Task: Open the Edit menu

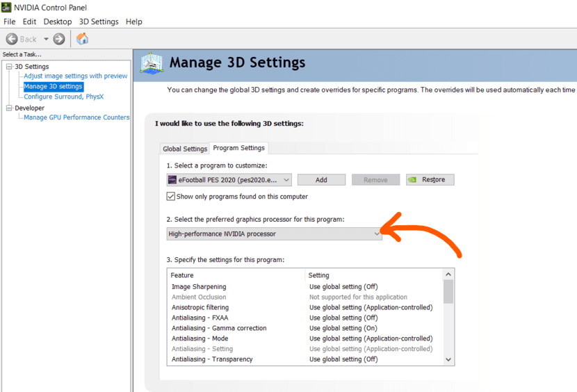Action: pos(29,22)
